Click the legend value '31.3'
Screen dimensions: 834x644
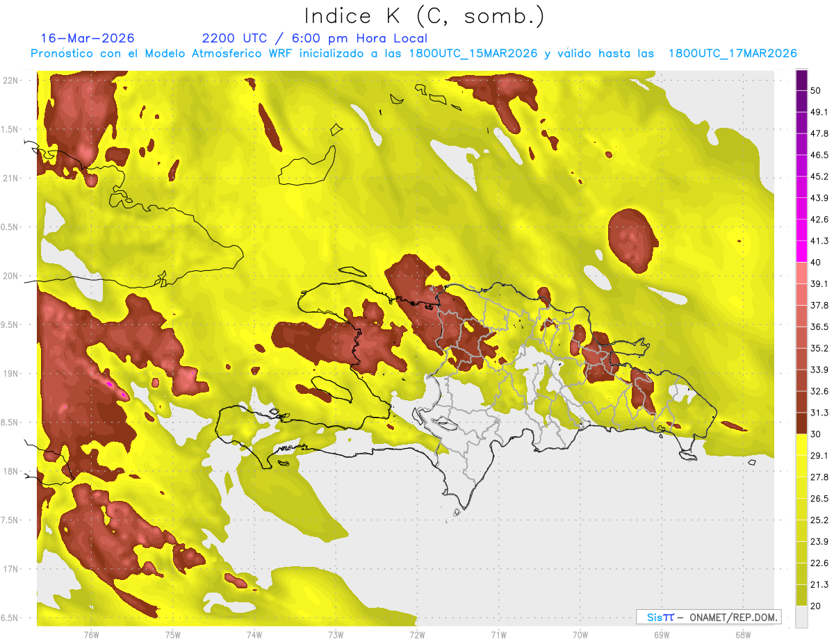click(819, 413)
